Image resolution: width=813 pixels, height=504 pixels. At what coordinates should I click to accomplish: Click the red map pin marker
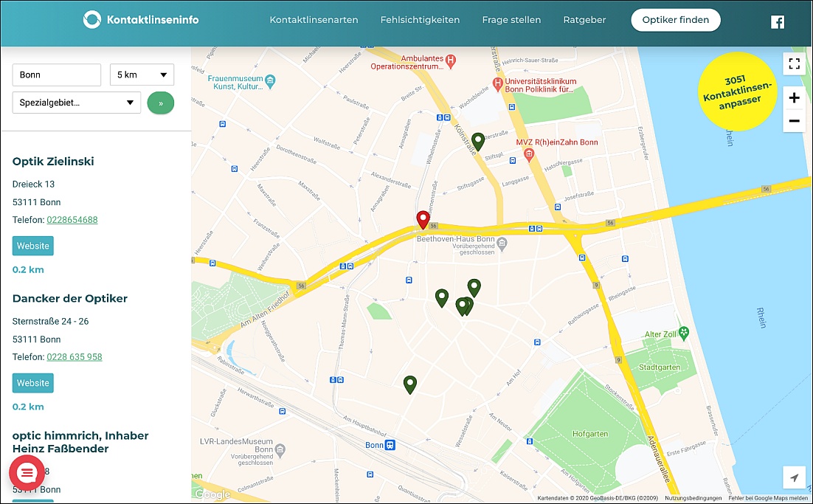click(x=423, y=219)
